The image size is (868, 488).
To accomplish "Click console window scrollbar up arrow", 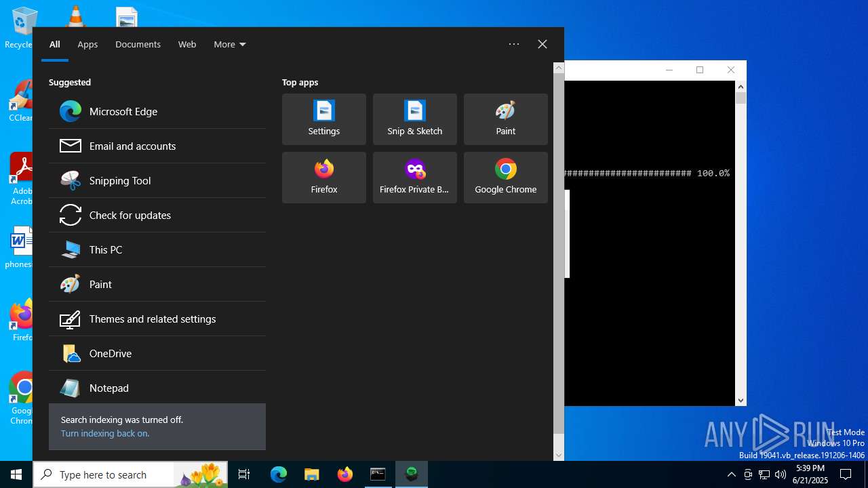I will pos(741,87).
